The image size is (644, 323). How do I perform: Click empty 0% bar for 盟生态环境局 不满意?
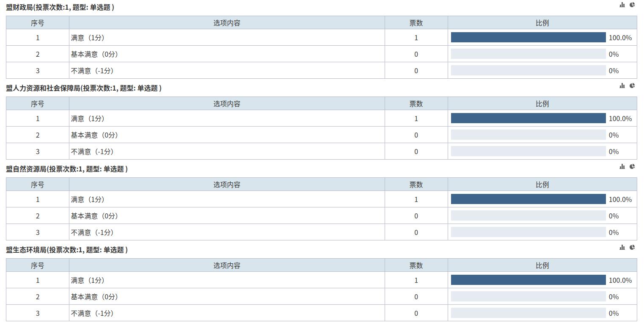528,313
